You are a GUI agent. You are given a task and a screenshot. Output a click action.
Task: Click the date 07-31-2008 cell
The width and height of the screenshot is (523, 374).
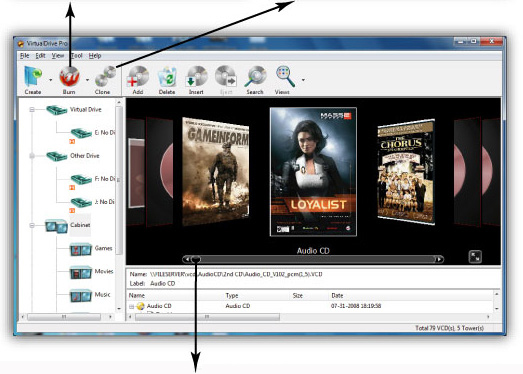(x=356, y=306)
